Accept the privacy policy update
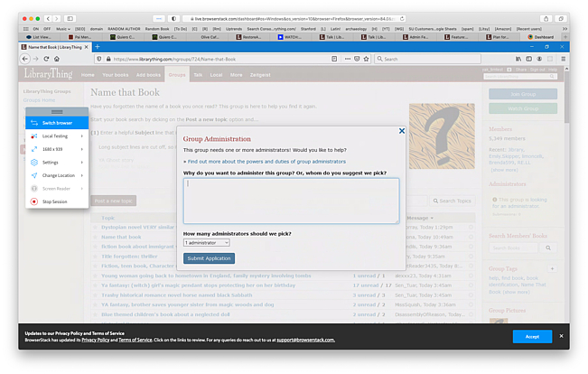This screenshot has height=374, width=588. pos(532,336)
